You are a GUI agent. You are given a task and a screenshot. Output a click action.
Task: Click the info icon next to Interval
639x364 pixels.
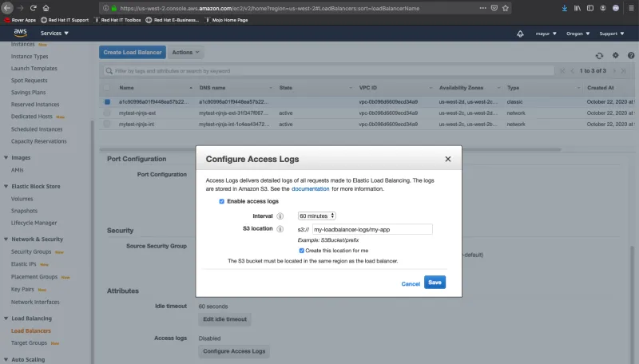(x=280, y=216)
